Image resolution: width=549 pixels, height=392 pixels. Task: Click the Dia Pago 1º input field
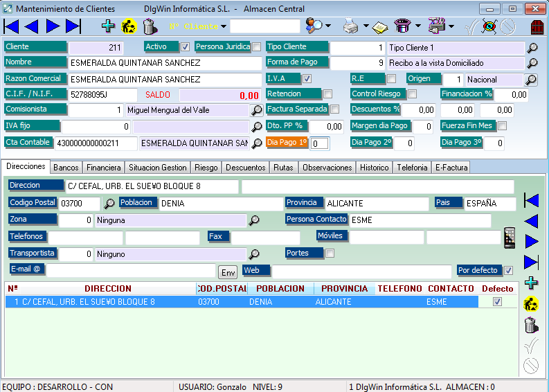tap(319, 143)
